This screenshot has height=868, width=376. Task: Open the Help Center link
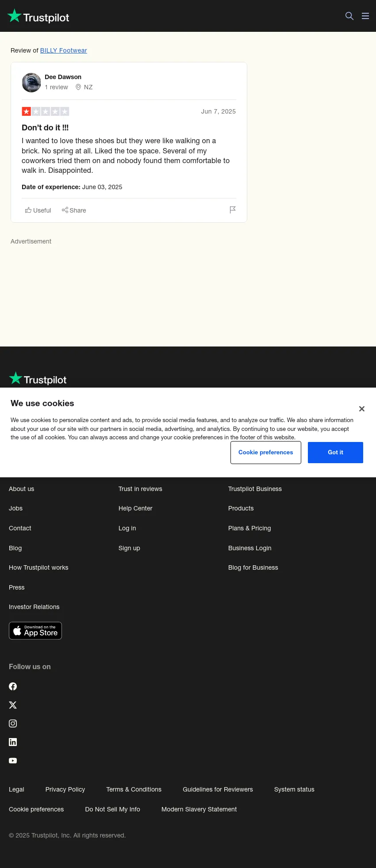pos(135,508)
